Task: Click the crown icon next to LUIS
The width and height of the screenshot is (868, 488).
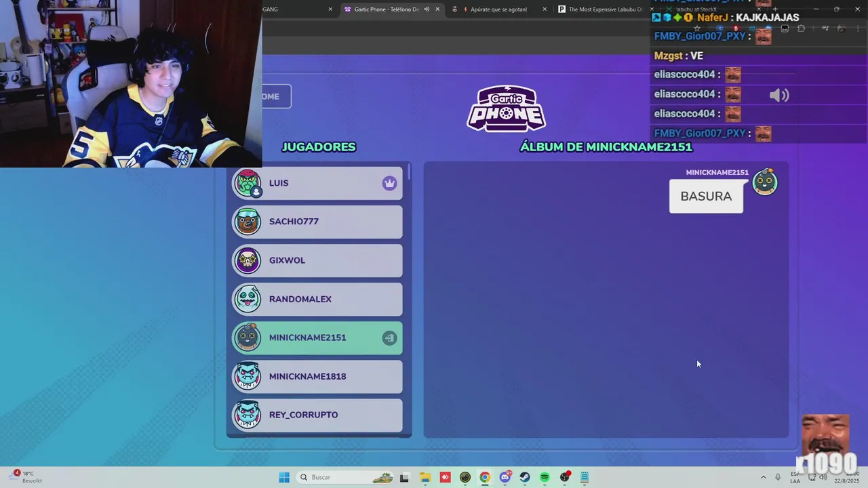Action: point(389,183)
